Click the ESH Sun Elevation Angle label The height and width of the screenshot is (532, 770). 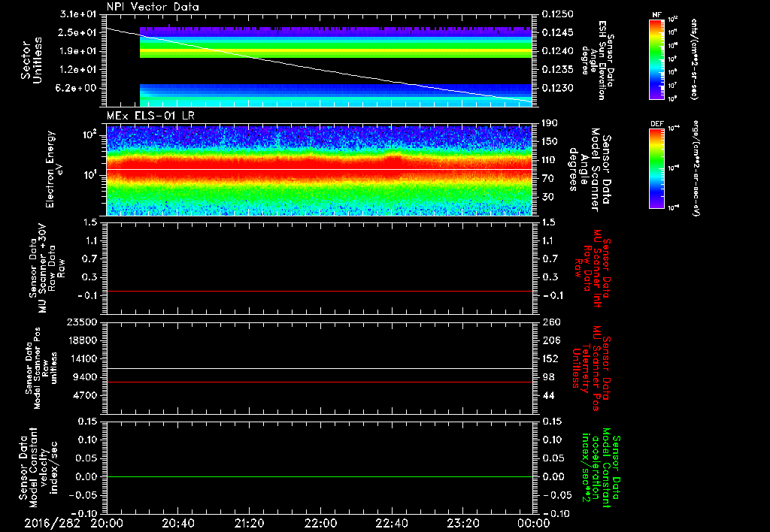tap(598, 60)
